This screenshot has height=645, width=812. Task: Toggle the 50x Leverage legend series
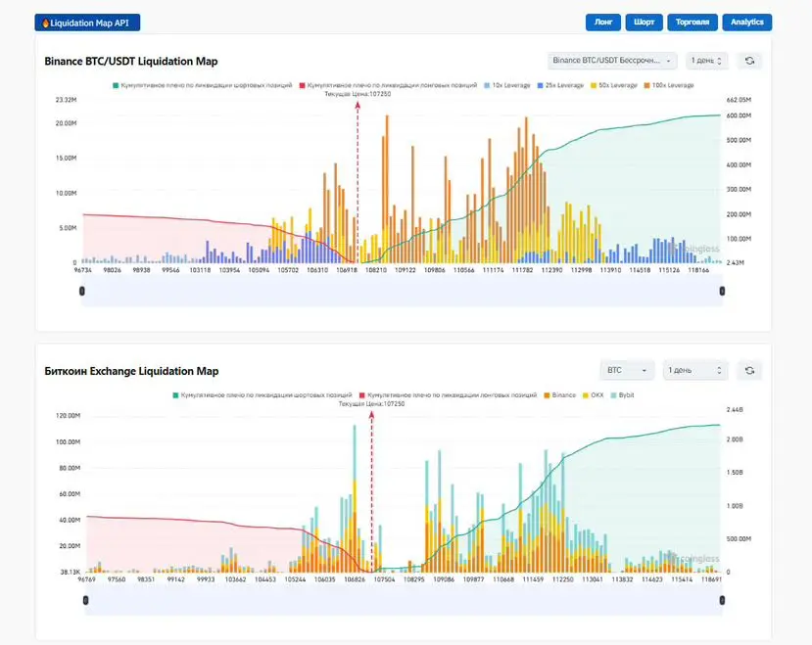614,85
